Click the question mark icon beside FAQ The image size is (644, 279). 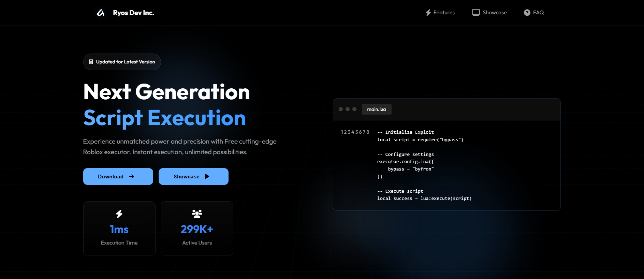(527, 13)
